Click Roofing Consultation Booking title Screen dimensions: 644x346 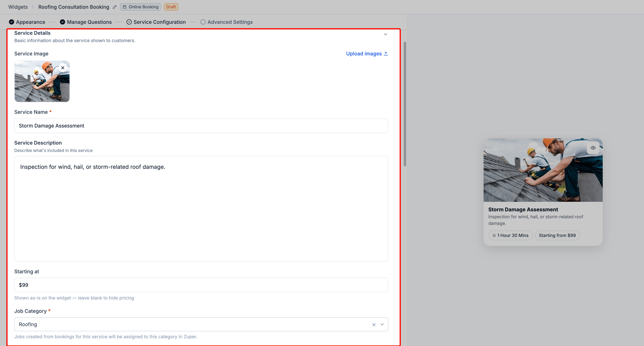tap(74, 7)
